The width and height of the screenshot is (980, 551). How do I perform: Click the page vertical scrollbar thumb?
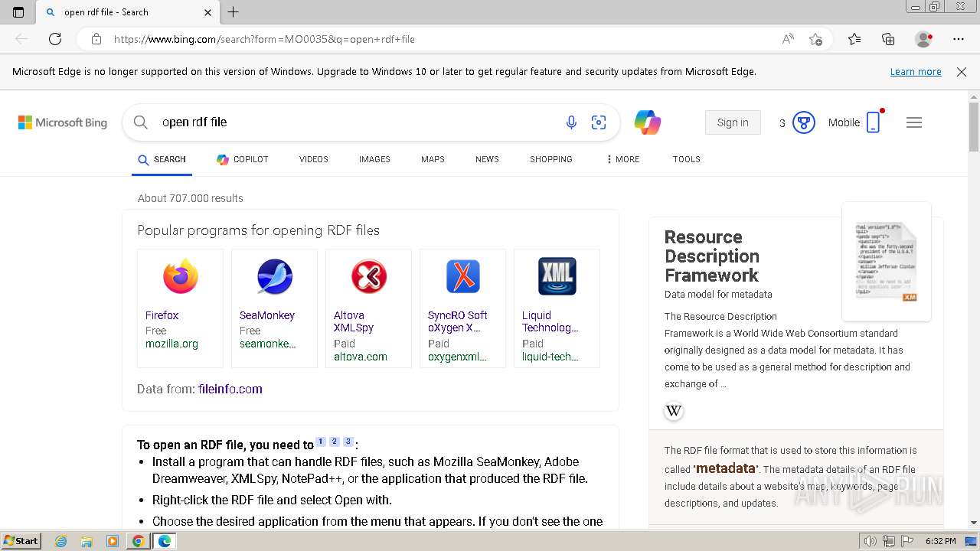pos(974,126)
